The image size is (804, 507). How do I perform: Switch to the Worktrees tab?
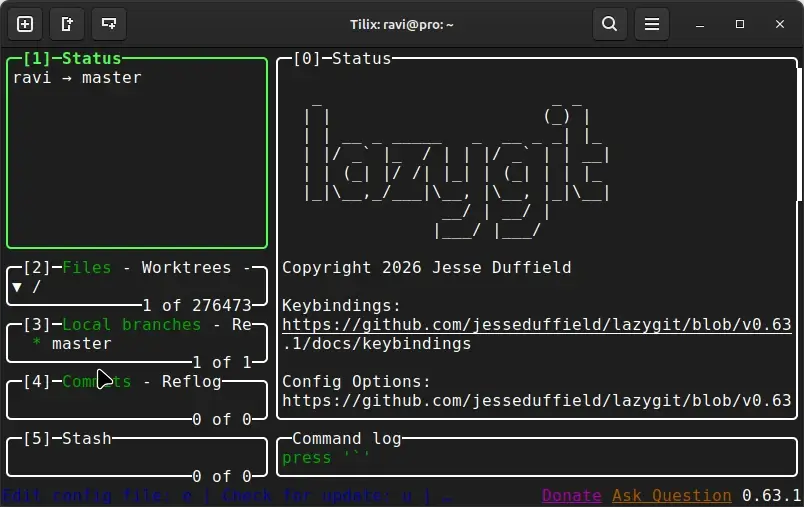click(x=186, y=268)
